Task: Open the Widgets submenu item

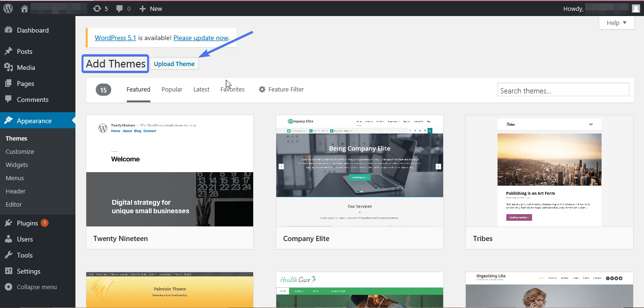Action: [x=17, y=165]
